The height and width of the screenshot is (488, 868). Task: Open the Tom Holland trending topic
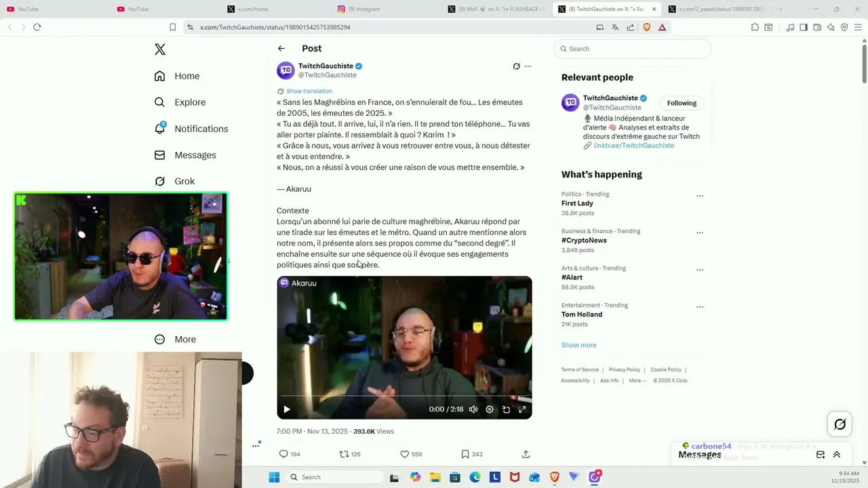pos(582,314)
